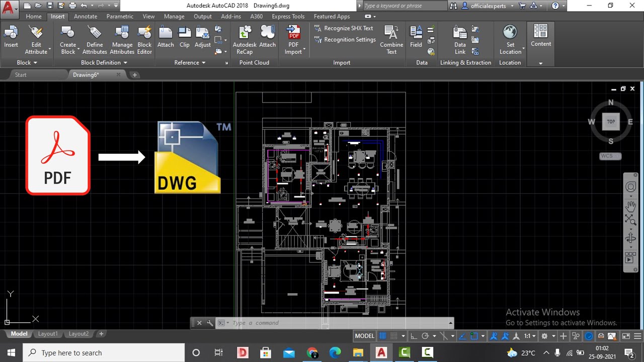Image resolution: width=644 pixels, height=362 pixels.
Task: Toggle polar tracking in status bar
Action: (x=425, y=336)
